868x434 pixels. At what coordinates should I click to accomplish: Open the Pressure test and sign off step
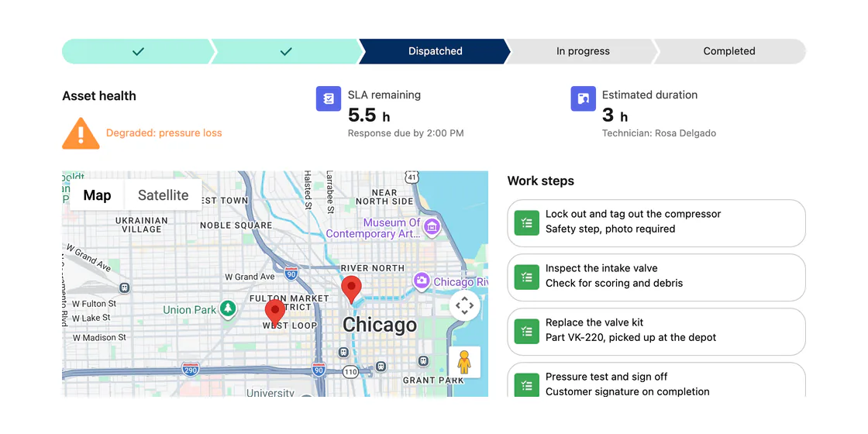pos(656,381)
